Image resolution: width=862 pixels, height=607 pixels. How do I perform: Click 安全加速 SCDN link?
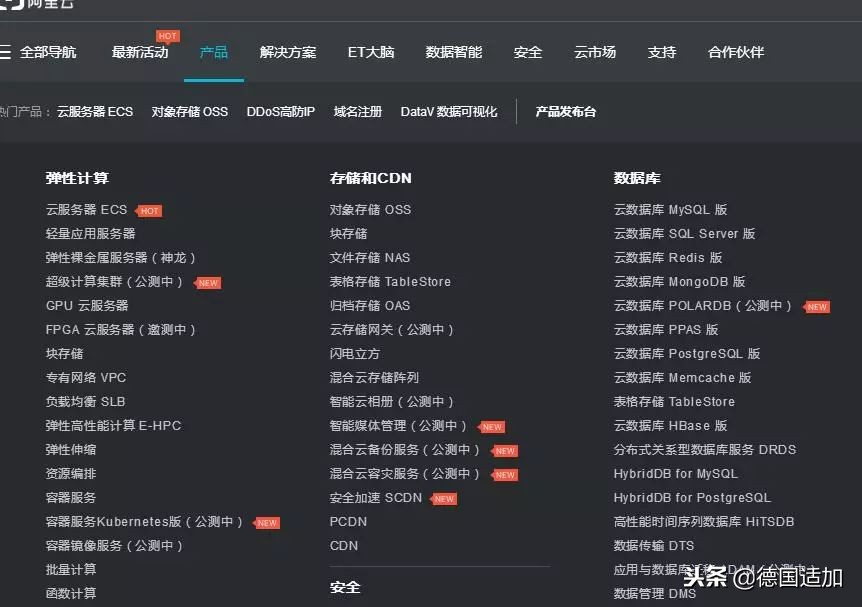click(x=375, y=497)
